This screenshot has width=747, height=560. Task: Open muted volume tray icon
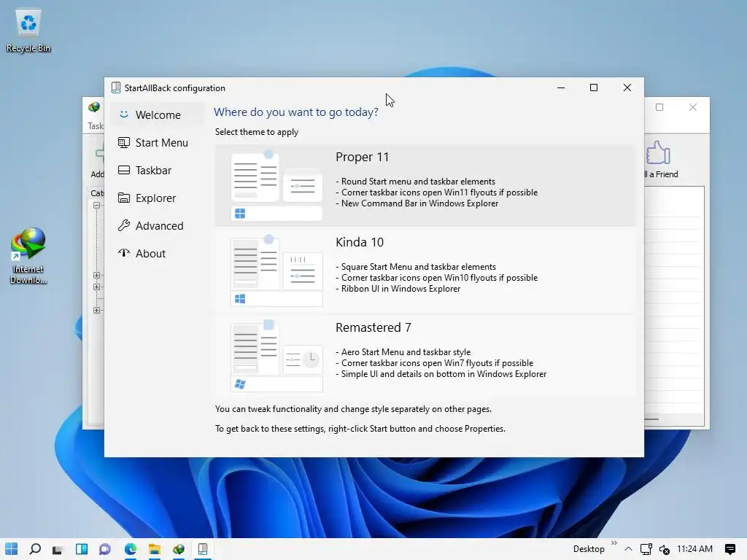click(664, 550)
